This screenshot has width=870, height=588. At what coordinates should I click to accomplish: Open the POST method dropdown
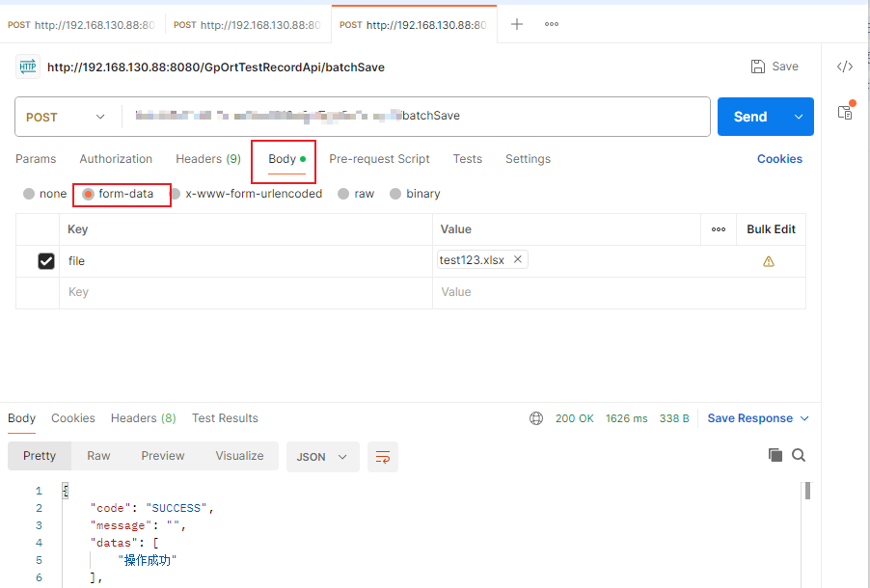(66, 116)
